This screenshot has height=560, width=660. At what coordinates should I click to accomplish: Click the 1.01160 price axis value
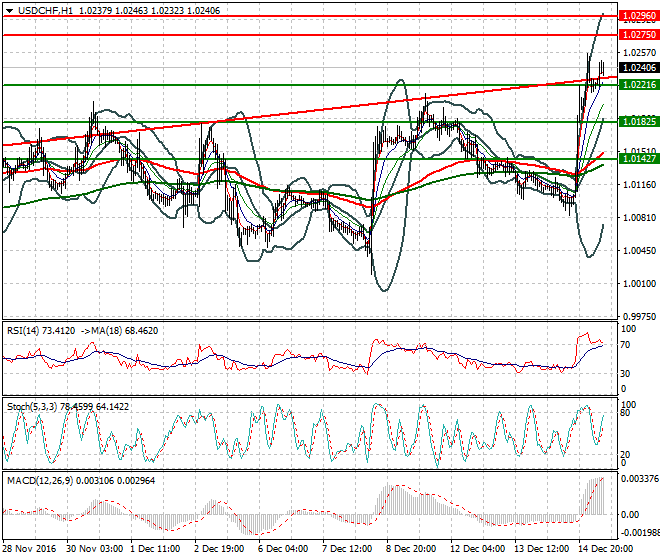click(x=639, y=184)
